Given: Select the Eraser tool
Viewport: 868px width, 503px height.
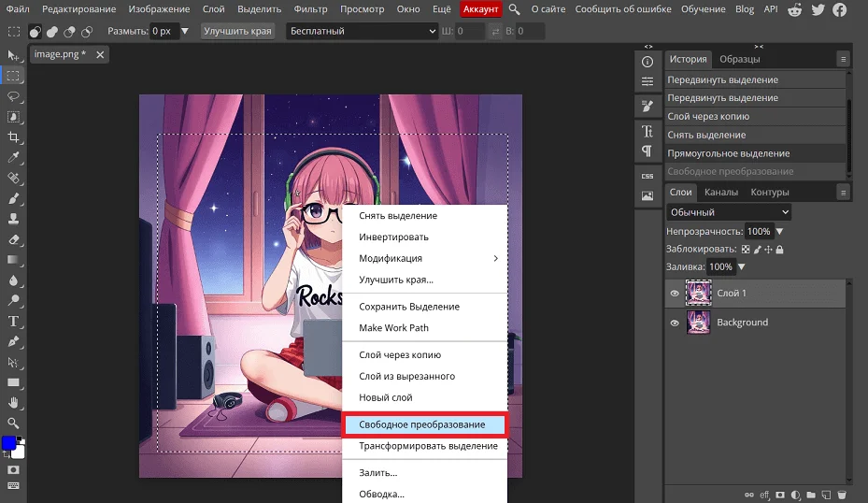Looking at the screenshot, I should tap(14, 239).
